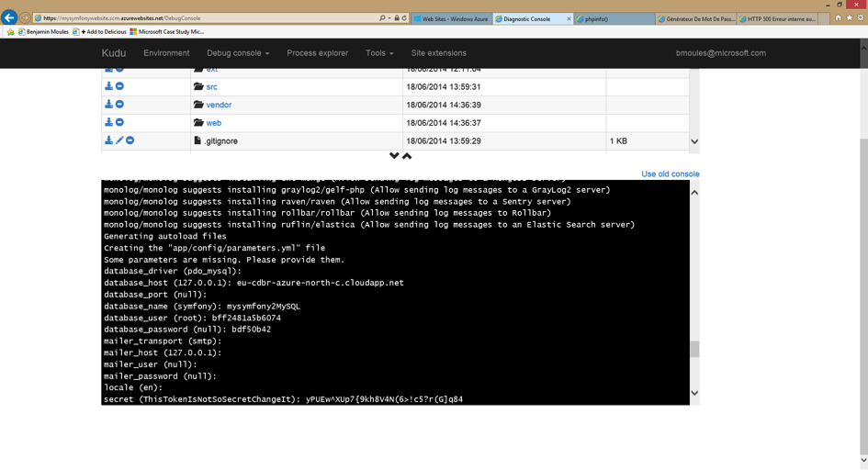Open Process explorer page
This screenshot has height=470, width=868.
pos(317,53)
